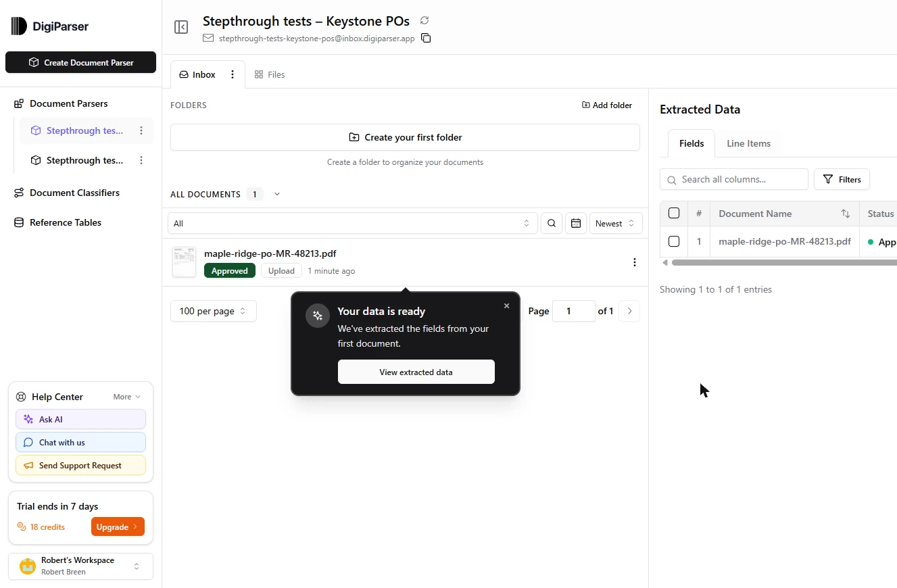
Task: Click View extracted data
Action: 416,372
